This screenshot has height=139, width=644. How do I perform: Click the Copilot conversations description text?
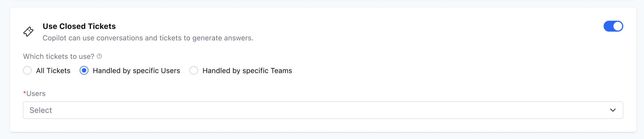148,38
